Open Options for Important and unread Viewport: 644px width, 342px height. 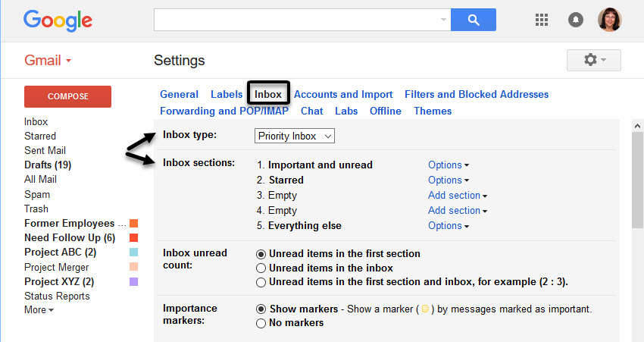tap(448, 165)
